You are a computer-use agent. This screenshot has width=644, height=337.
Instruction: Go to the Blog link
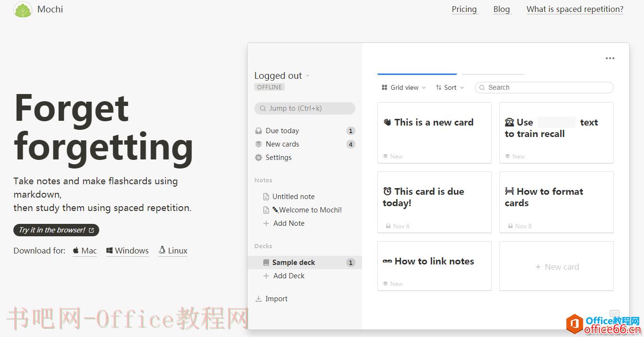coord(501,9)
